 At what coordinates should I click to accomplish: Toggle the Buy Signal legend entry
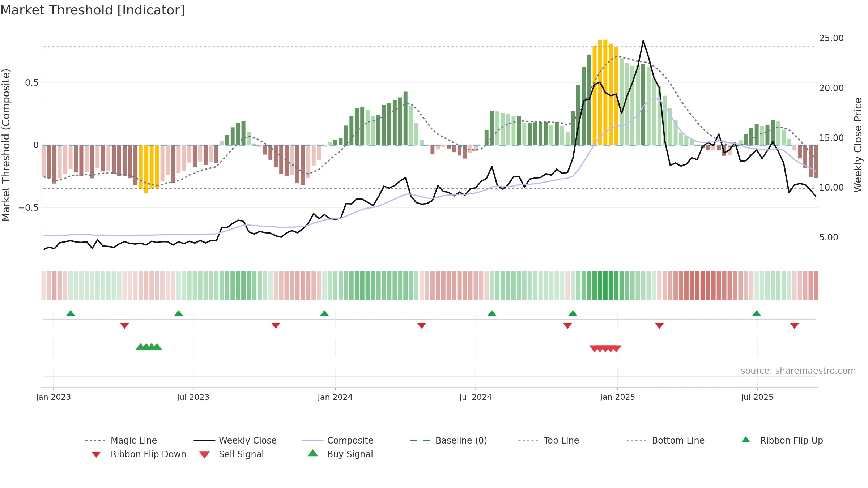pyautogui.click(x=340, y=454)
